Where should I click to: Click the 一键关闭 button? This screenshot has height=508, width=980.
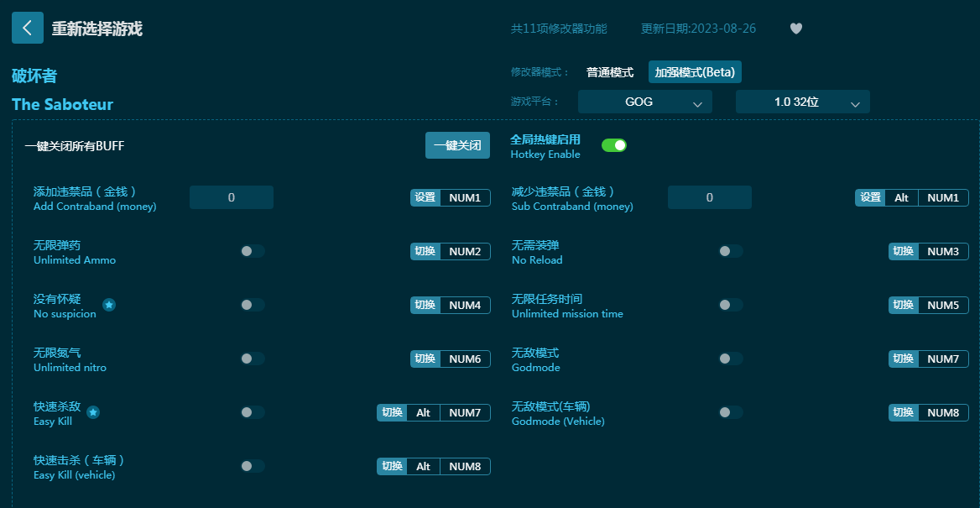click(457, 145)
